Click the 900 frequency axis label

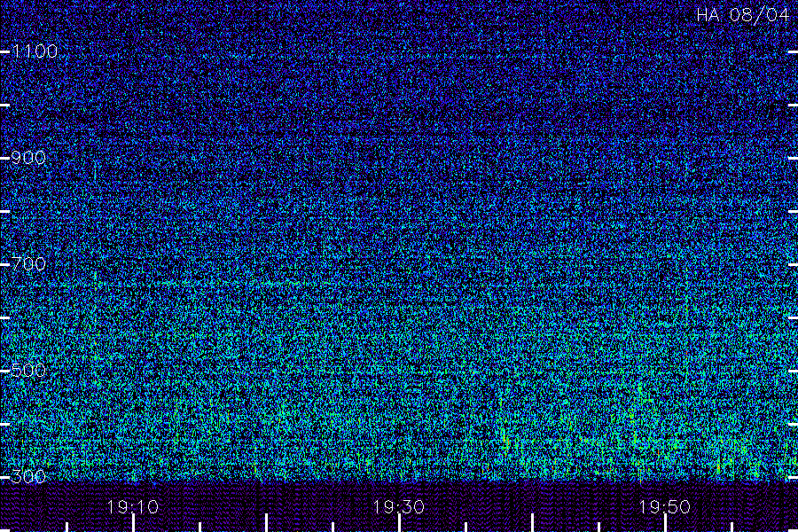[x=28, y=158]
